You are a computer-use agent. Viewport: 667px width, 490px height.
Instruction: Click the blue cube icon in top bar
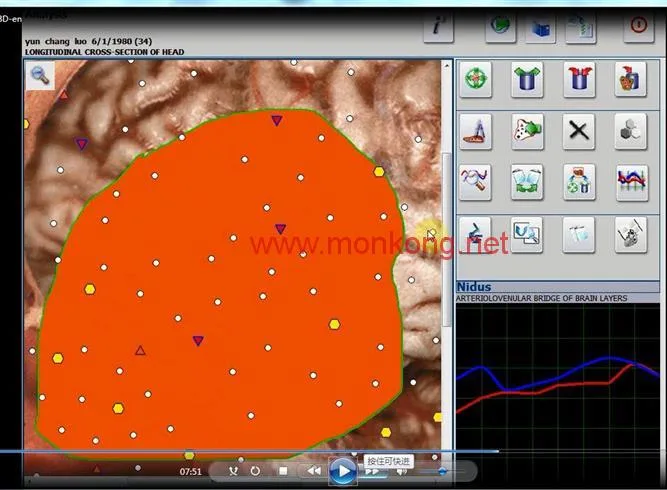[541, 28]
